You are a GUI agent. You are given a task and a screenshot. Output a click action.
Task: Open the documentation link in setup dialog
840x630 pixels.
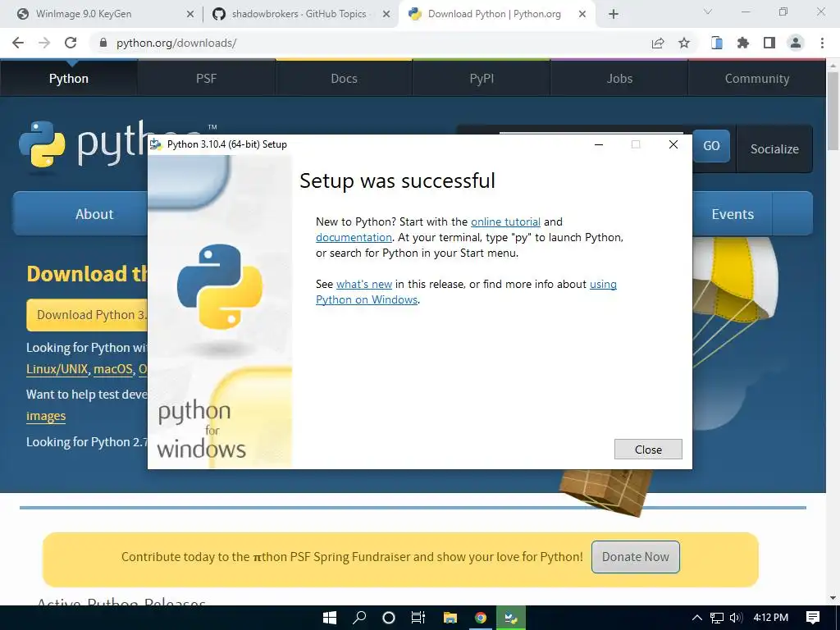pyautogui.click(x=354, y=237)
